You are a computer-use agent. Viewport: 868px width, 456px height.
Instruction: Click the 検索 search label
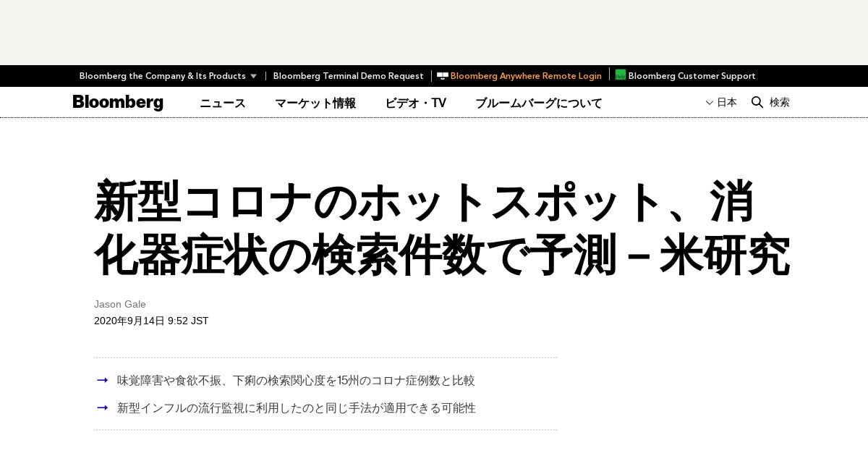pos(780,103)
